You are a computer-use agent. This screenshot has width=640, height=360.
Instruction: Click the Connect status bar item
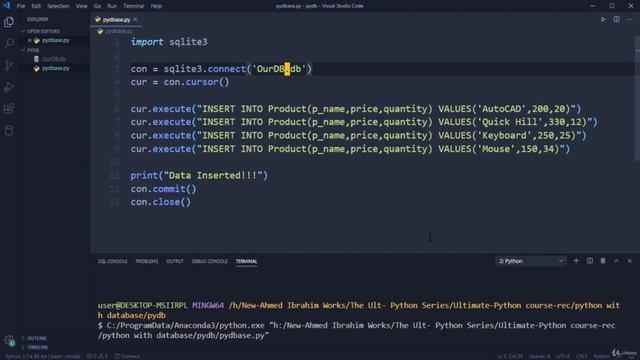coord(127,356)
